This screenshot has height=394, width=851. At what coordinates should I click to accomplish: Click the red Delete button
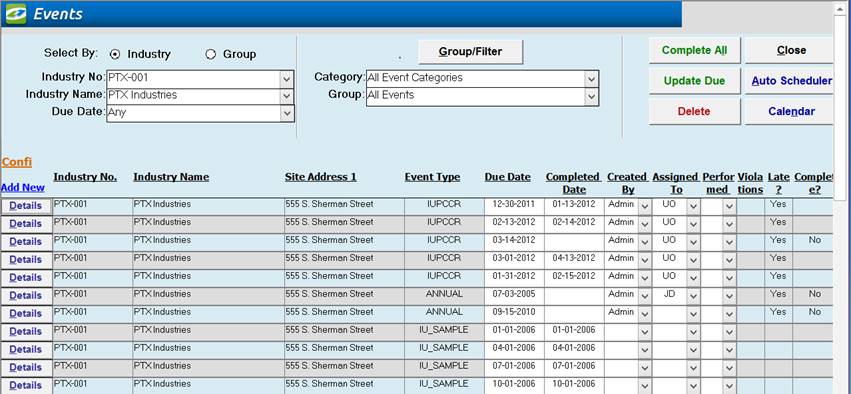694,111
